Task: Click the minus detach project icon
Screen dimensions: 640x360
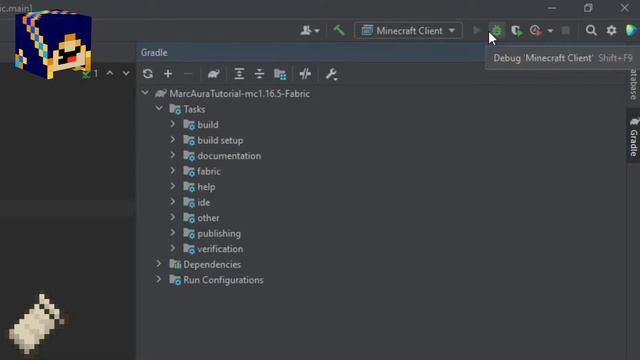Action: pos(188,74)
